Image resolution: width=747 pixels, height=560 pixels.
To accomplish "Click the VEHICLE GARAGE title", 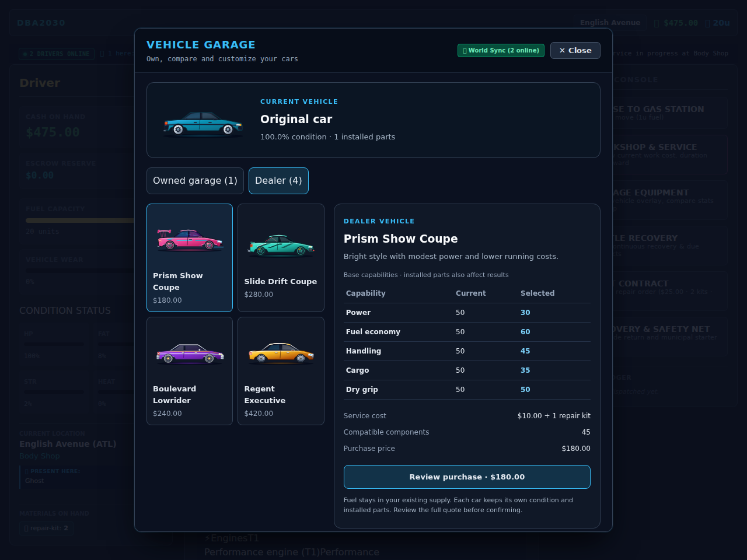I will [201, 45].
